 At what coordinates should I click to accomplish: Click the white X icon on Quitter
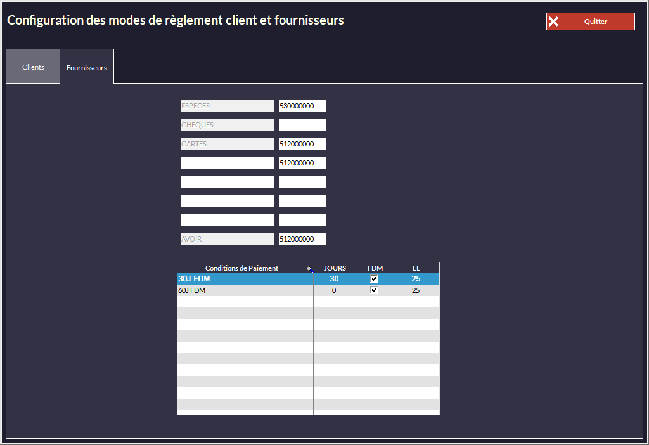553,22
